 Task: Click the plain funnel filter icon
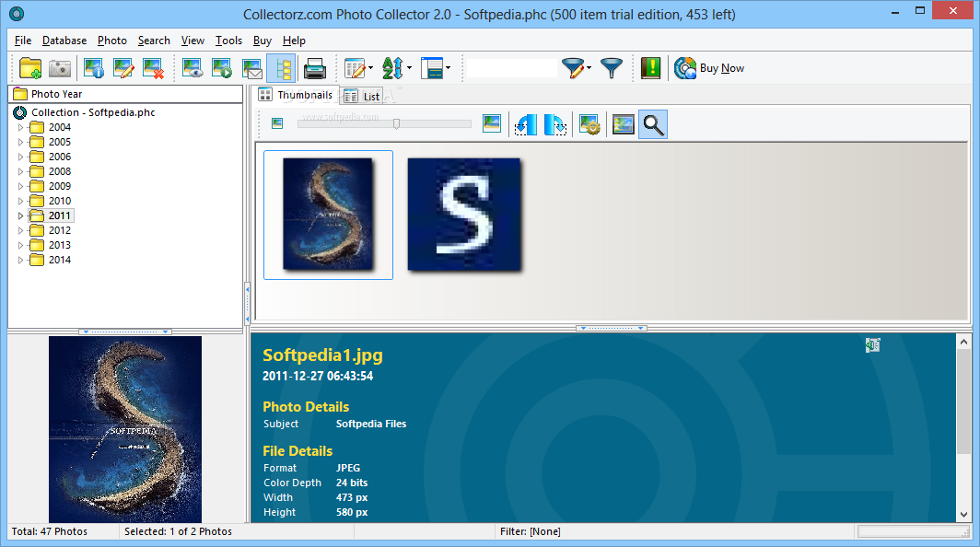pos(612,68)
